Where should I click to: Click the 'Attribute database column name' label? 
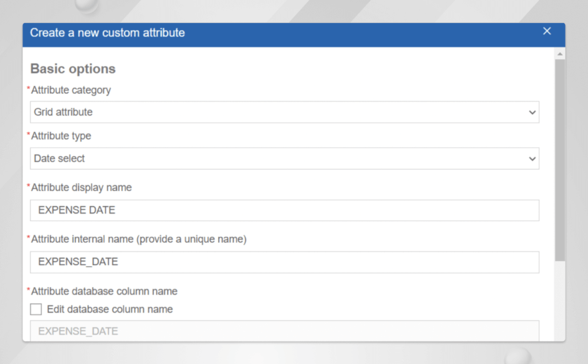[x=104, y=291]
